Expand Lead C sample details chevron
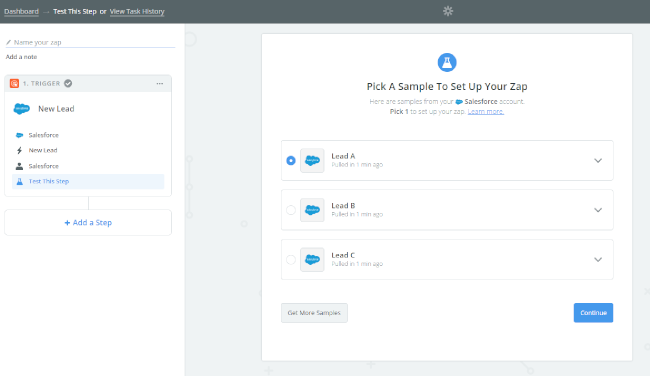650x376 pixels. pos(598,260)
